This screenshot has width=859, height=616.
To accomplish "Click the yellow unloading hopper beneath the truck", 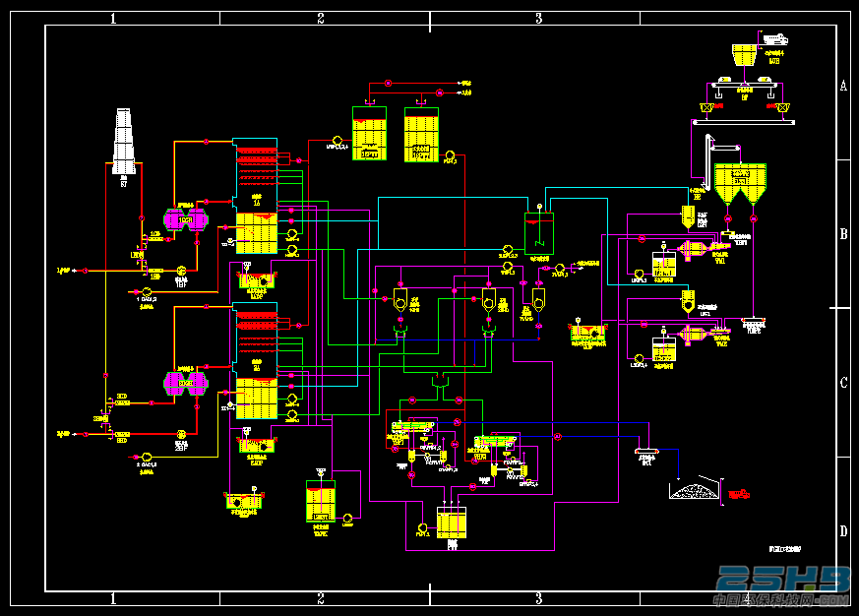I will [x=745, y=55].
